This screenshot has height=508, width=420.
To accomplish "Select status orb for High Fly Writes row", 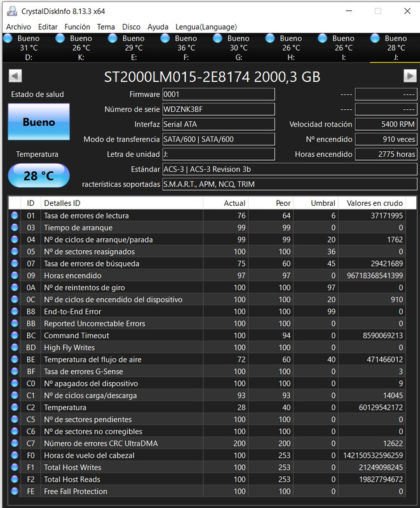I will 15,347.
